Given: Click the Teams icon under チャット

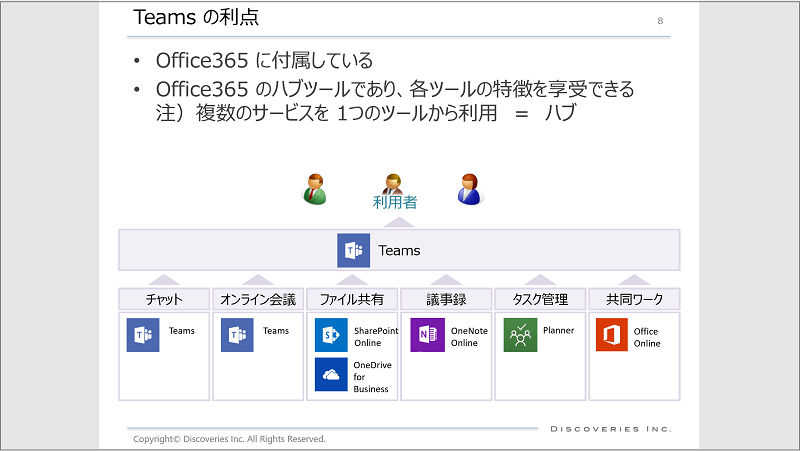Looking at the screenshot, I should tap(143, 335).
